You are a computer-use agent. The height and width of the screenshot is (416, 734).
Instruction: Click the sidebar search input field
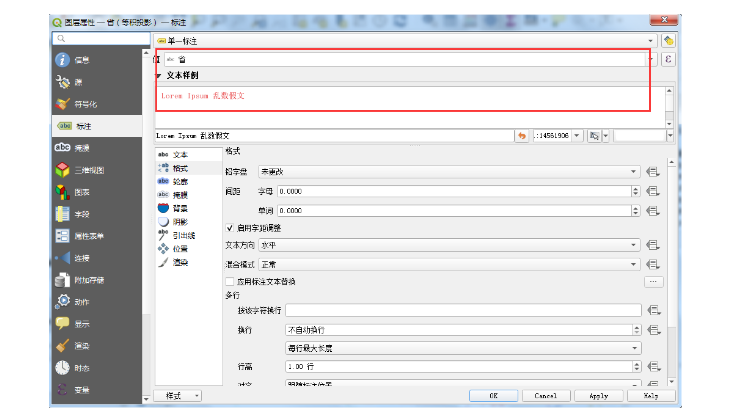click(101, 38)
